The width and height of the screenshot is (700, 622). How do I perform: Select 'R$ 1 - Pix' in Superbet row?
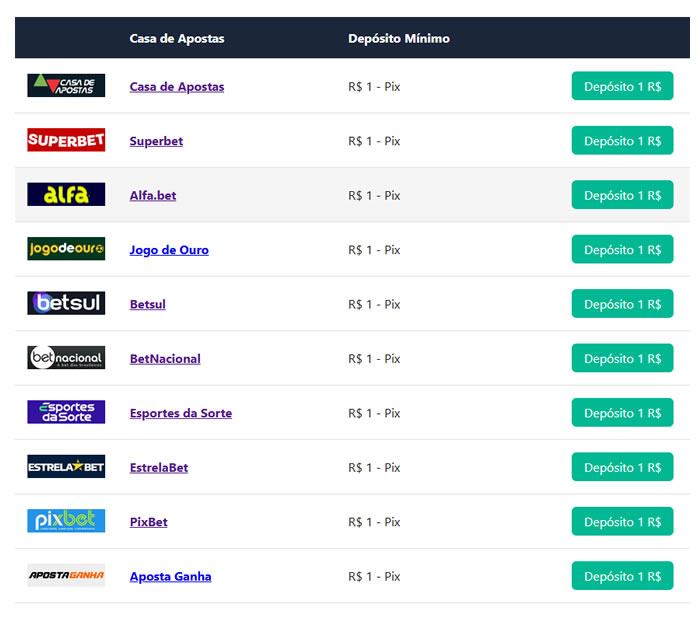click(x=374, y=141)
